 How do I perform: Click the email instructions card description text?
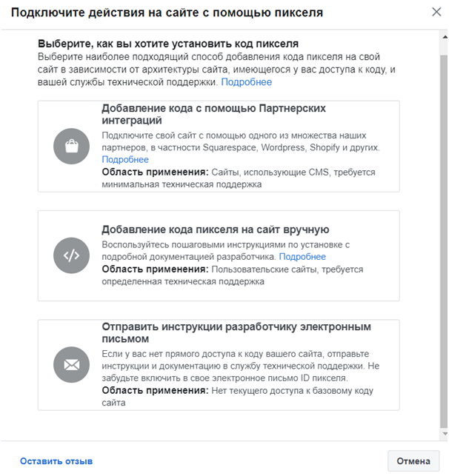240,366
